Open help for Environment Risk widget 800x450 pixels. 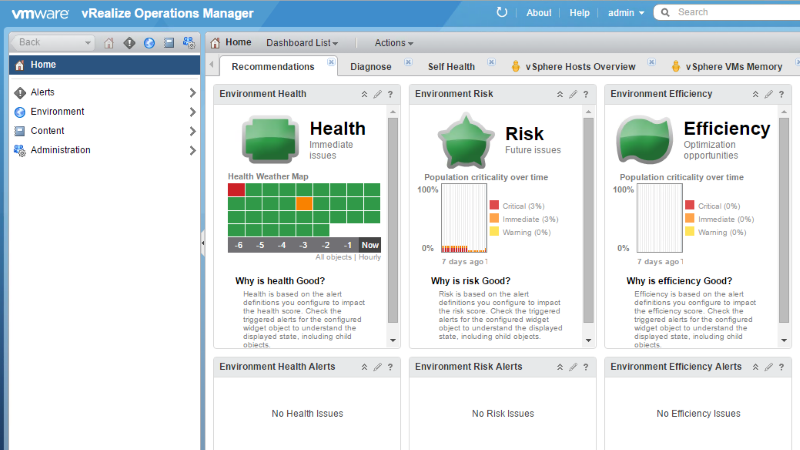pos(586,94)
